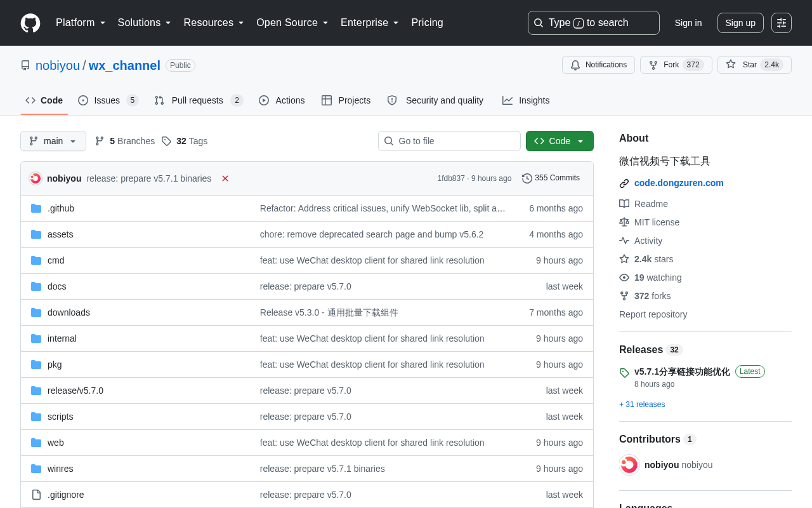
Task: Focus the Go to file input
Action: (449, 141)
